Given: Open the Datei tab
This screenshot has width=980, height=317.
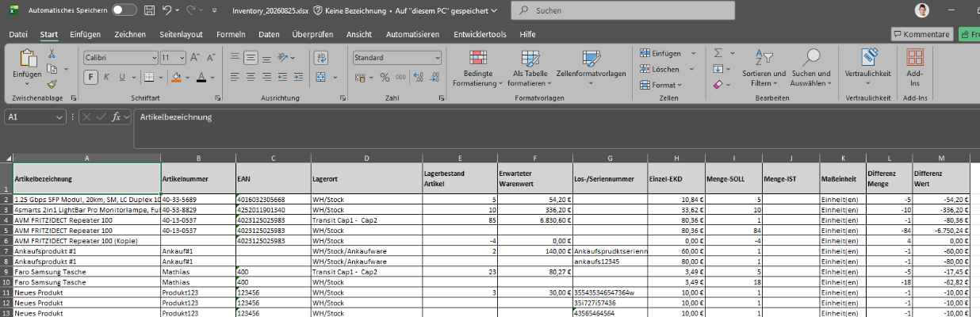Looking at the screenshot, I should click(x=18, y=34).
